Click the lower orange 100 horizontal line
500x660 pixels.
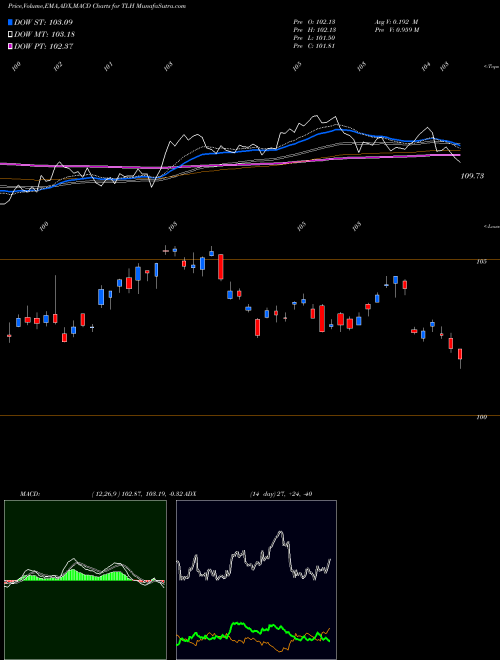click(x=250, y=415)
